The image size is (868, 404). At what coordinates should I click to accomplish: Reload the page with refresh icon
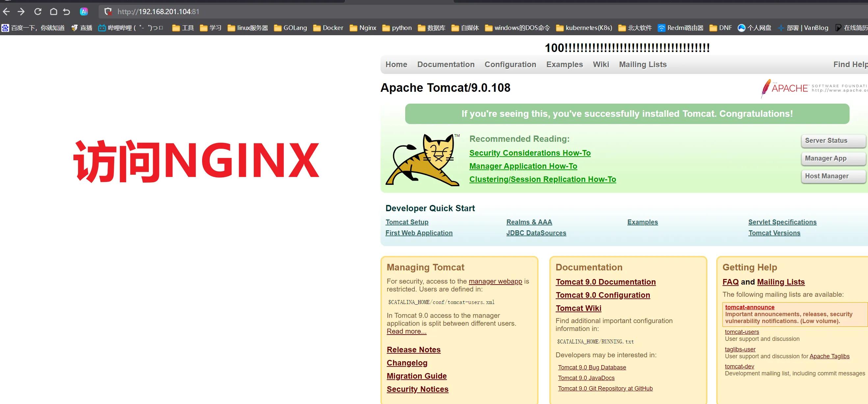coord(38,12)
